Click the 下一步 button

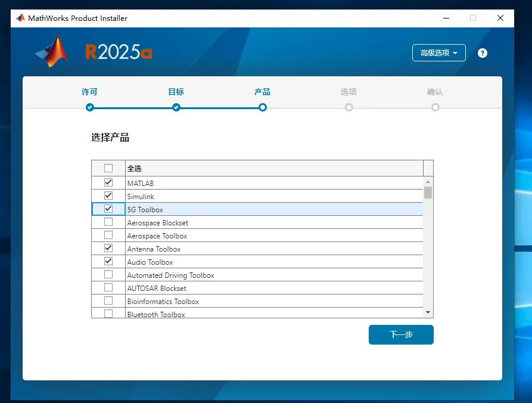(x=401, y=334)
